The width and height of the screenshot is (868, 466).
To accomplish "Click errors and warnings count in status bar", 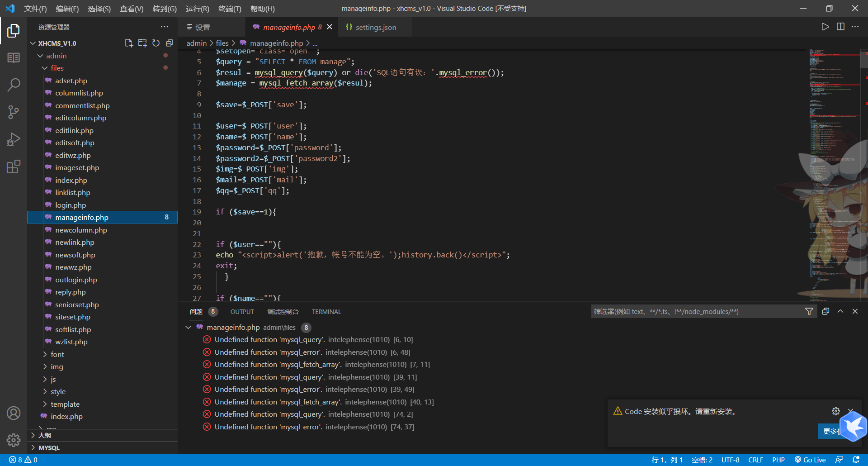I will pos(24,460).
